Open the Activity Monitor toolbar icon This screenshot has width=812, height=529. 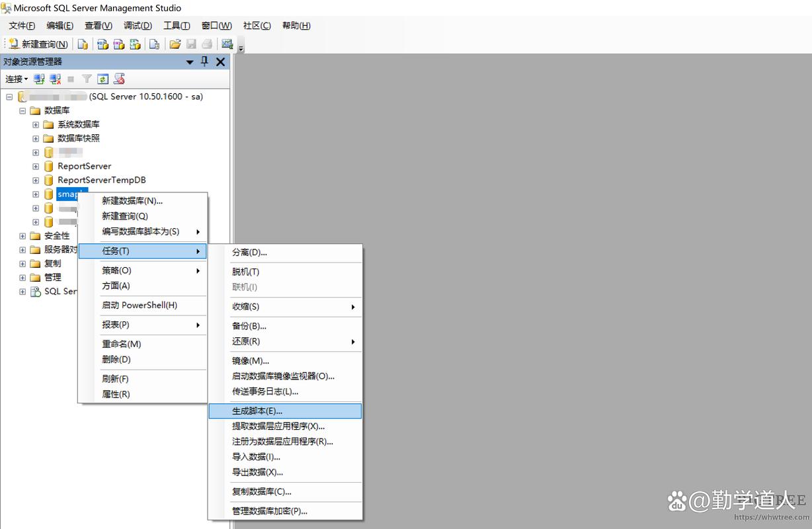(x=227, y=44)
